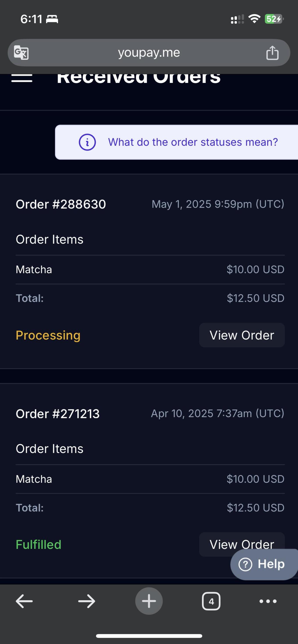Image resolution: width=298 pixels, height=644 pixels.
Task: Open the tab switcher showing 4 tabs
Action: coord(211,601)
